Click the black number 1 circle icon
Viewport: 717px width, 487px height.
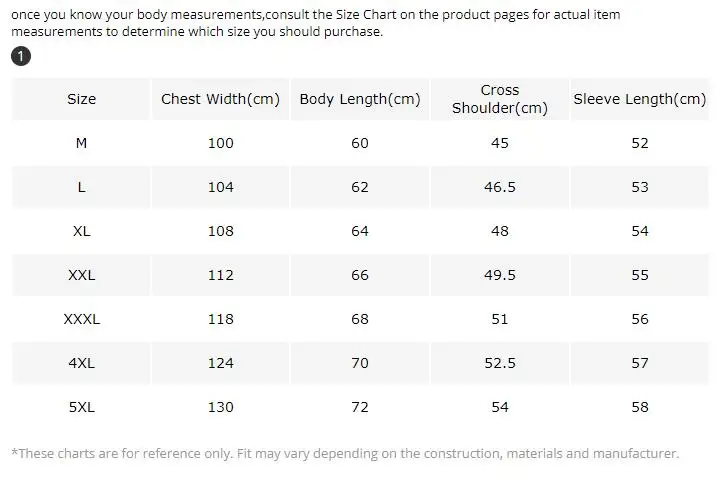[21, 56]
